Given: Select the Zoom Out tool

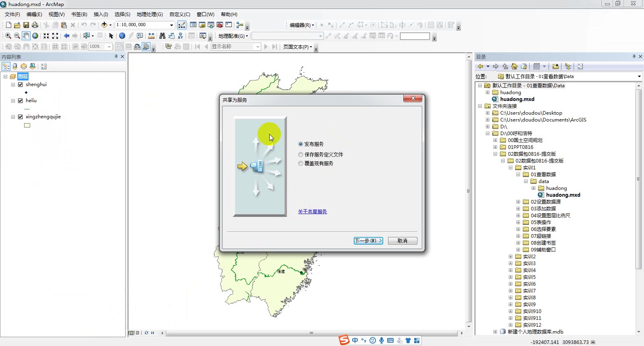Looking at the screenshot, I should [17, 36].
